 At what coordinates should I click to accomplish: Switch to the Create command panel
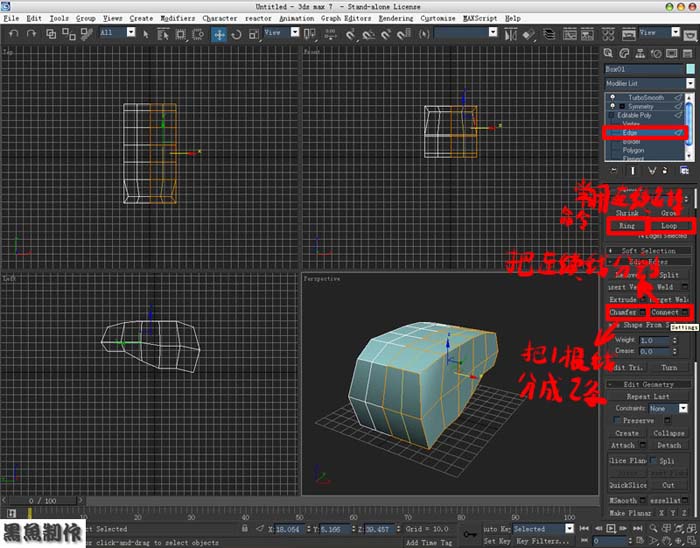tap(608, 54)
